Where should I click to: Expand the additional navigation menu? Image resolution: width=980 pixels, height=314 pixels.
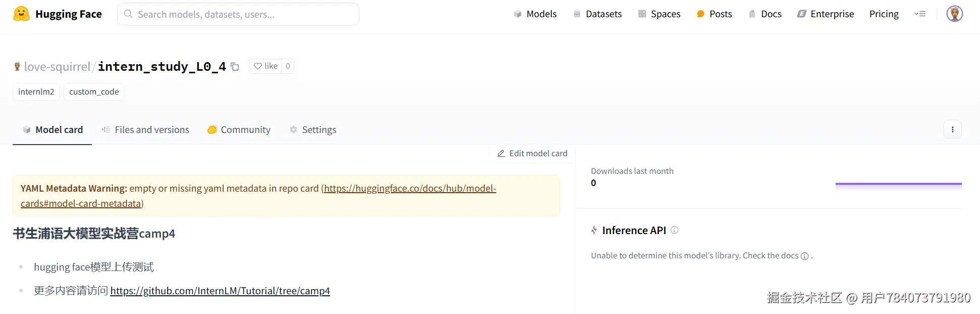[920, 14]
